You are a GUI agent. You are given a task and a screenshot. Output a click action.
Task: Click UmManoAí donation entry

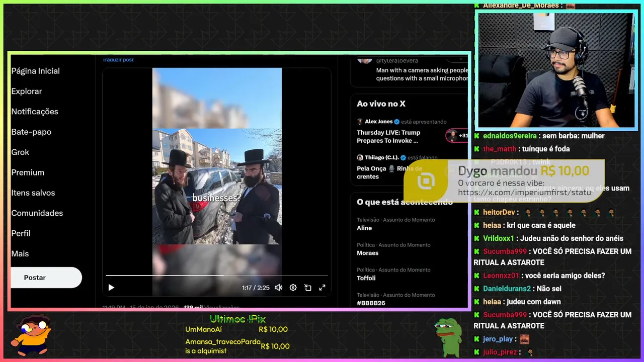pyautogui.click(x=236, y=329)
